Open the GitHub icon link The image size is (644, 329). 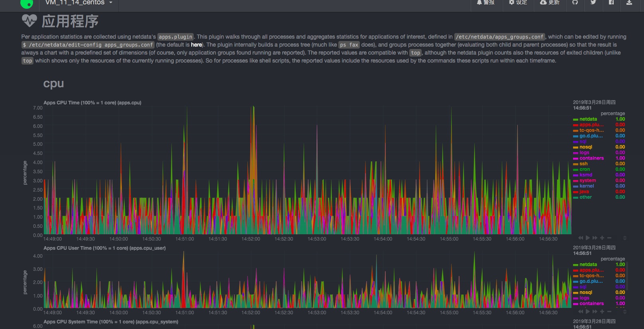pos(575,2)
